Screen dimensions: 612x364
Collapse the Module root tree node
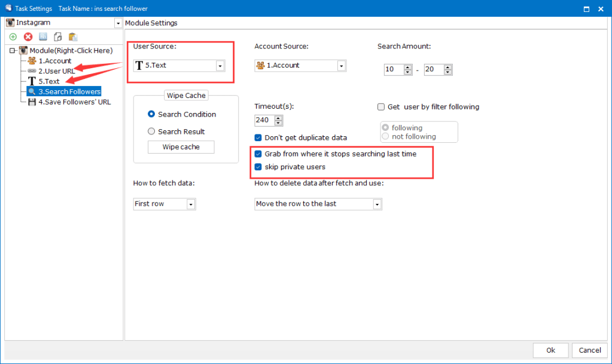[x=12, y=51]
